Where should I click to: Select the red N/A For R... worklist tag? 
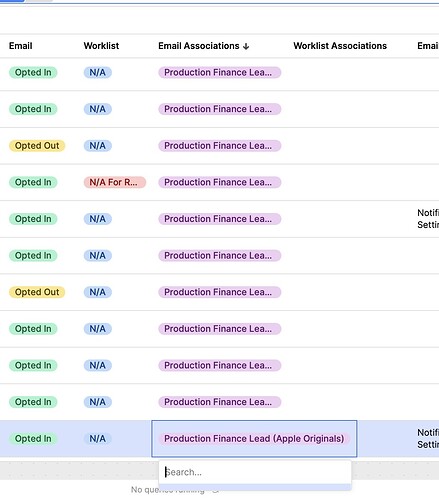tap(115, 182)
